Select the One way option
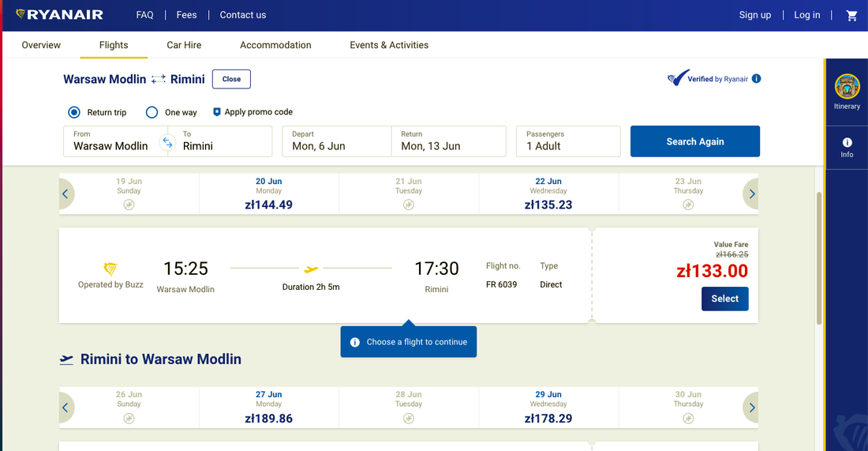The width and height of the screenshot is (868, 451). pos(152,112)
